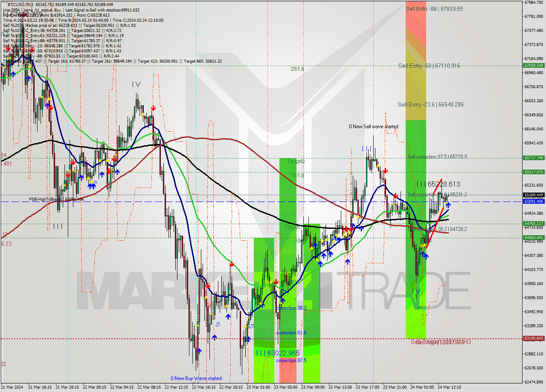The width and height of the screenshot is (546, 392).
Task: Click the 62474.890 price axis value
Action: coord(533,382)
